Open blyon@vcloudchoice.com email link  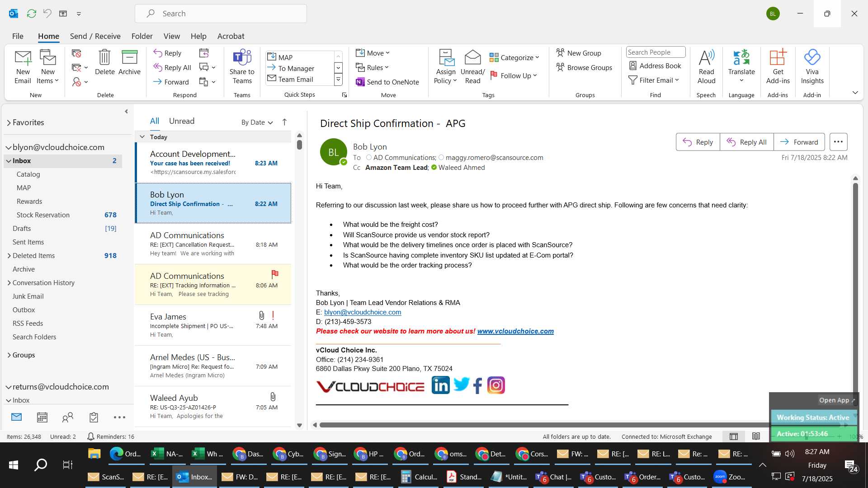click(362, 312)
